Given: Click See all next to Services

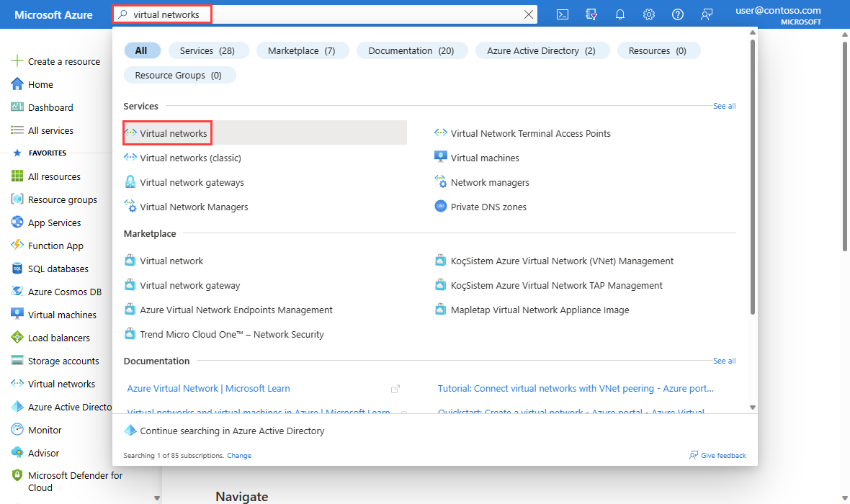Looking at the screenshot, I should click(724, 106).
